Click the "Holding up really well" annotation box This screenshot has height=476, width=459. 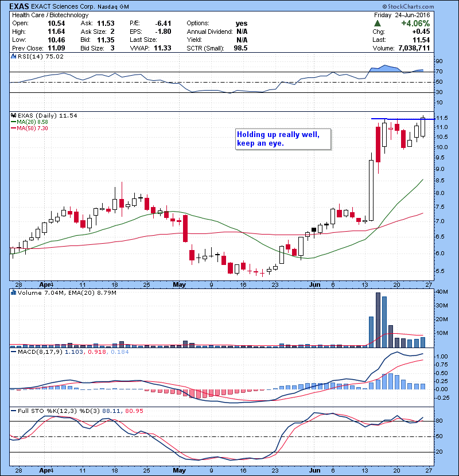pos(283,139)
